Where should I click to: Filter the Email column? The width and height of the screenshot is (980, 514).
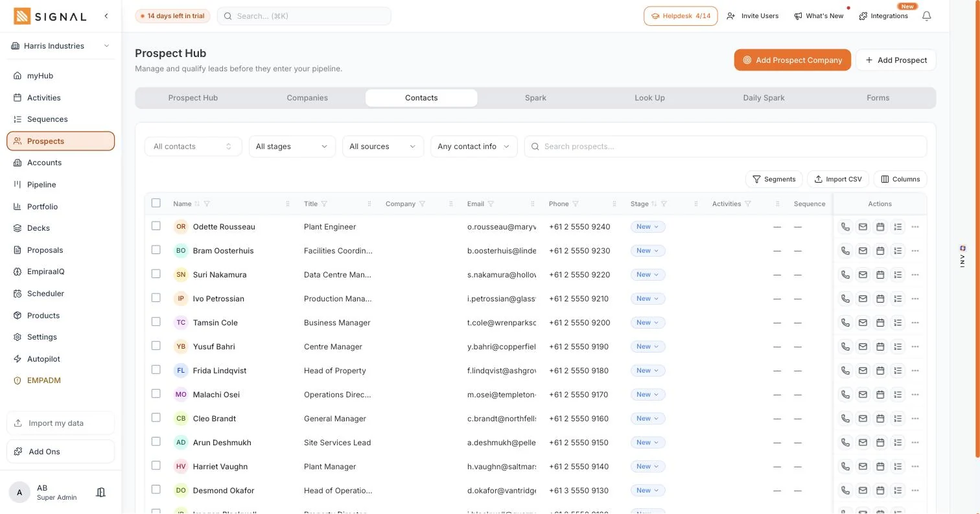pos(491,204)
